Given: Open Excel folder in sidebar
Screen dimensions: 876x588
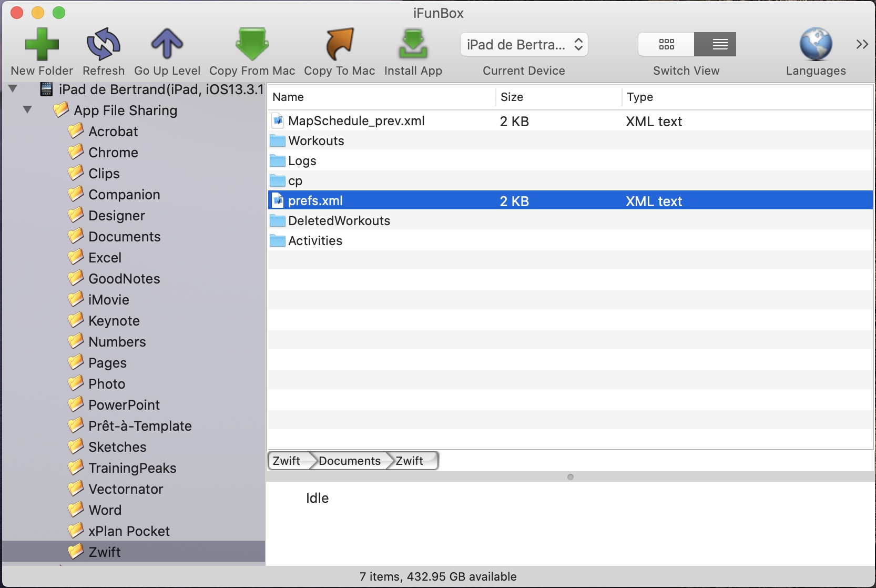Looking at the screenshot, I should [95, 258].
